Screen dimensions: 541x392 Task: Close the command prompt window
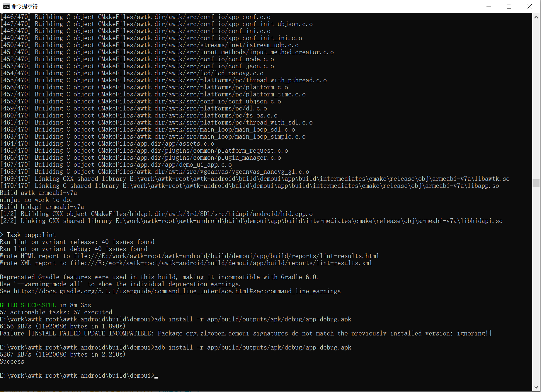click(x=530, y=6)
